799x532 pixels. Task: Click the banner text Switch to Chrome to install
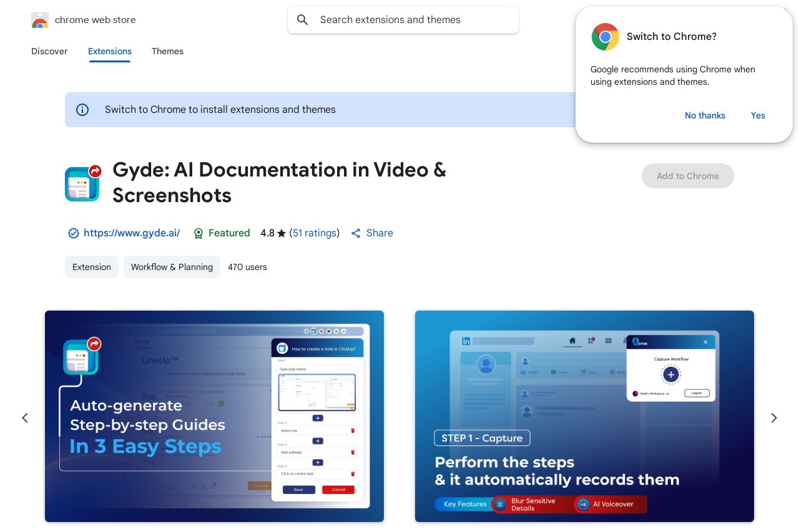point(220,110)
